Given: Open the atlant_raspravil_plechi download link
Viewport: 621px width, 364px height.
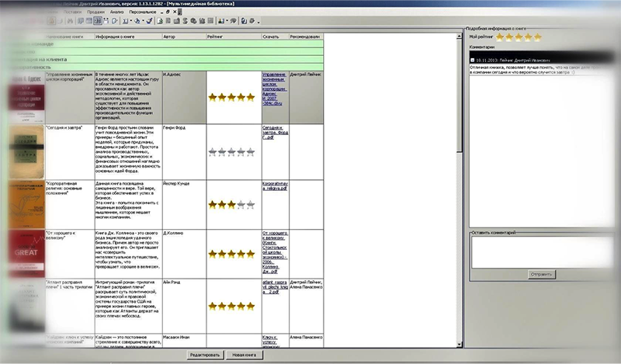Looking at the screenshot, I should 275,287.
